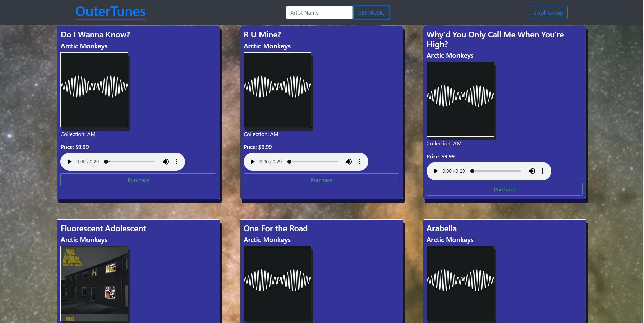Focus the Artist Name input field

319,12
